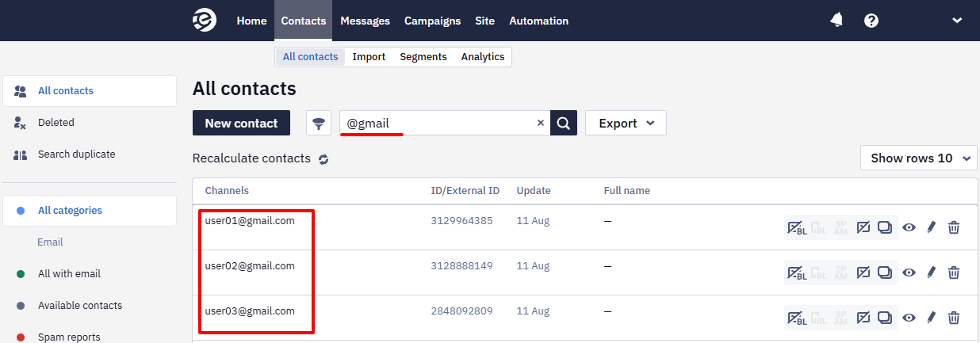This screenshot has height=343, width=980.
Task: Open the notifications bell
Action: [x=836, y=21]
